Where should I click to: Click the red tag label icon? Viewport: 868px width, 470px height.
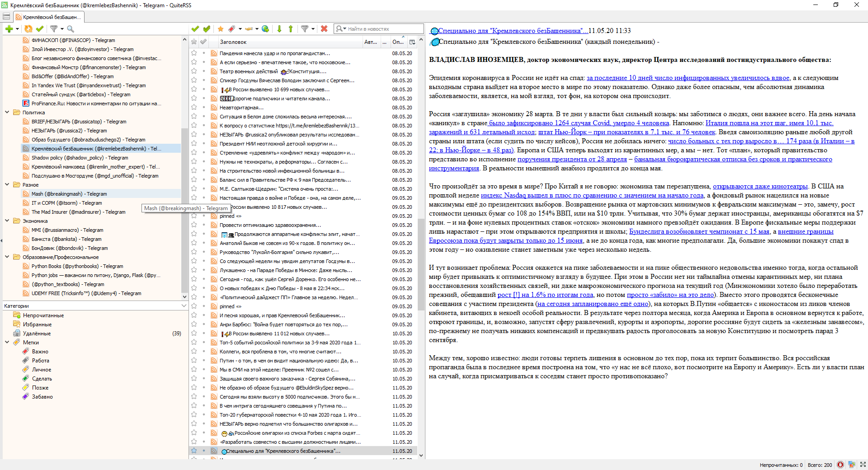tap(232, 29)
